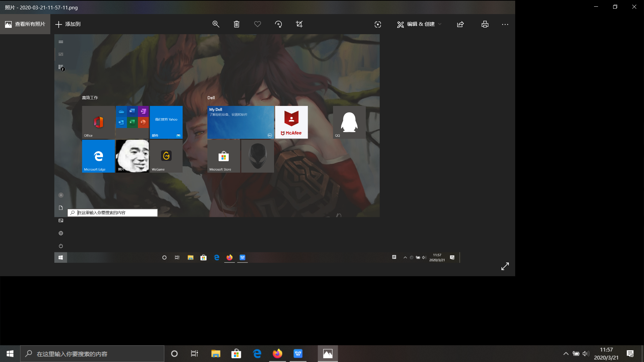
Task: Minimize the Photos window
Action: pos(596,7)
